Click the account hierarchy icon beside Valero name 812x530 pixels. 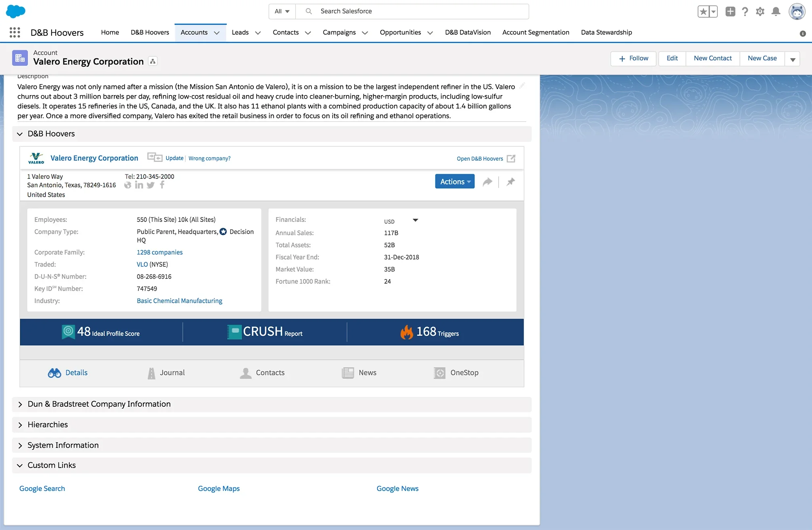[x=153, y=61]
